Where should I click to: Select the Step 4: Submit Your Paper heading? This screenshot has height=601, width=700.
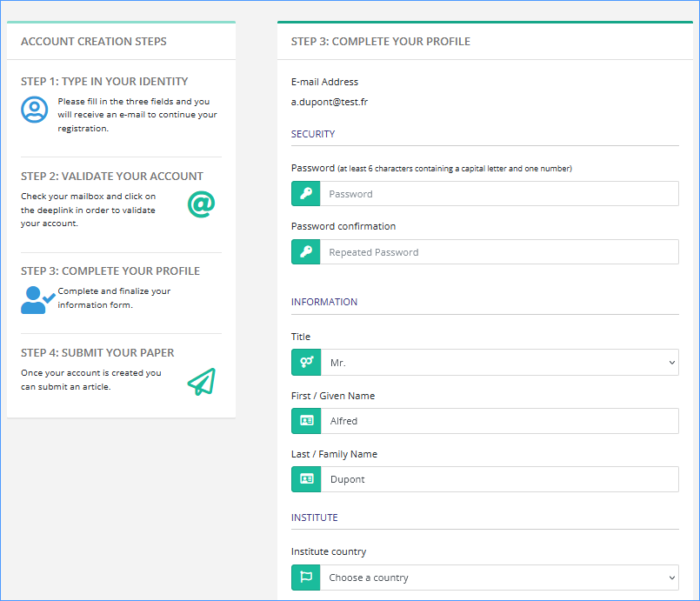(97, 353)
